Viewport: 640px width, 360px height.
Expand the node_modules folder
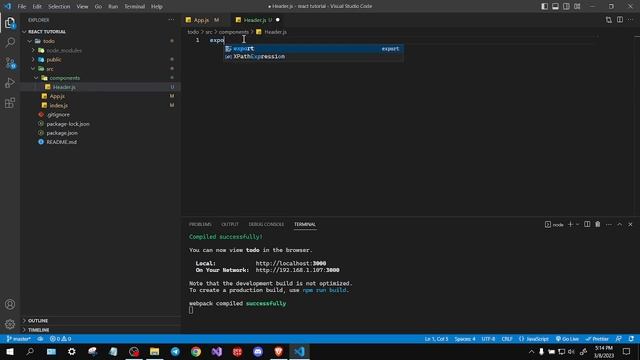click(x=64, y=50)
